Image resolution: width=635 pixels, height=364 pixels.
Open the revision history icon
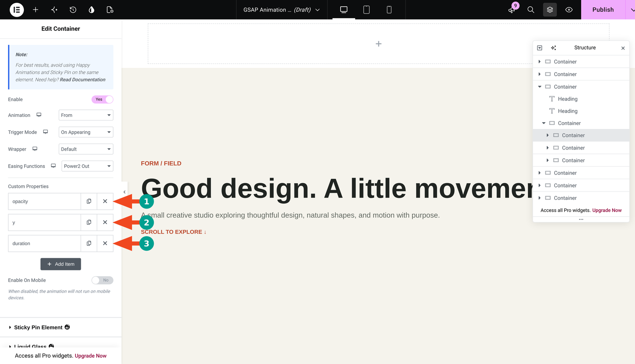(x=73, y=10)
